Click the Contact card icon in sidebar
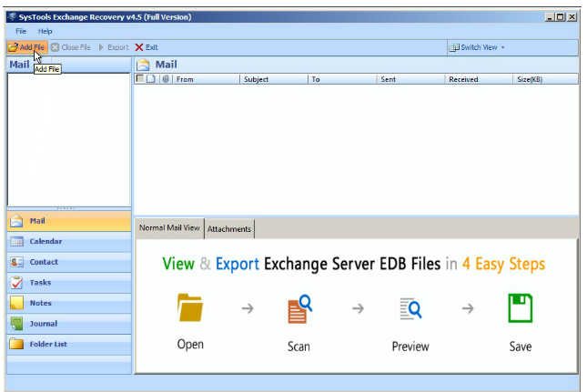587x392 pixels. [16, 262]
